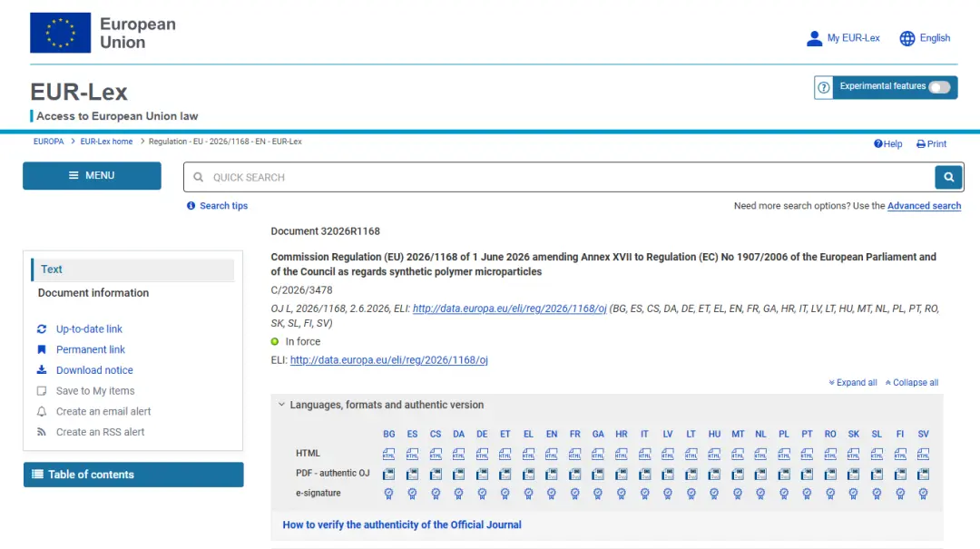
Task: Click the MT language column header
Action: pos(738,434)
